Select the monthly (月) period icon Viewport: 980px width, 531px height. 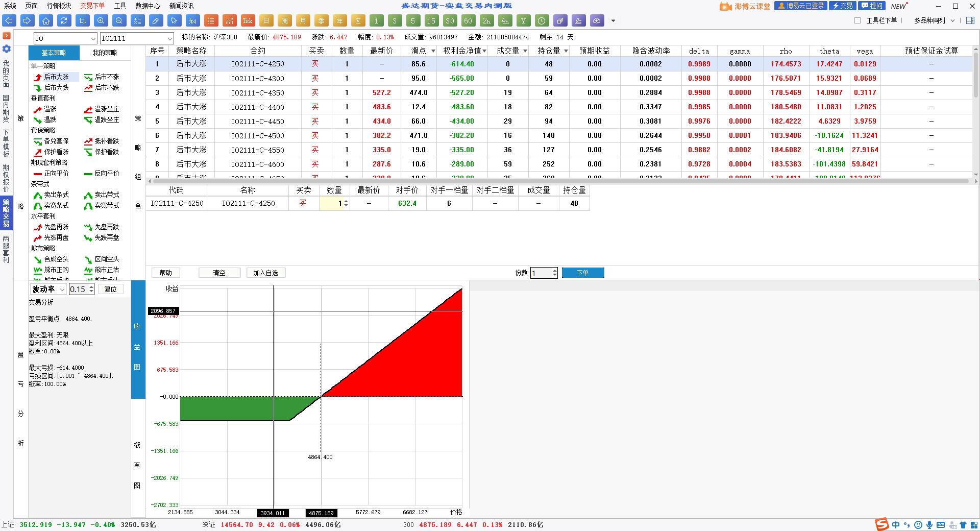[x=303, y=21]
